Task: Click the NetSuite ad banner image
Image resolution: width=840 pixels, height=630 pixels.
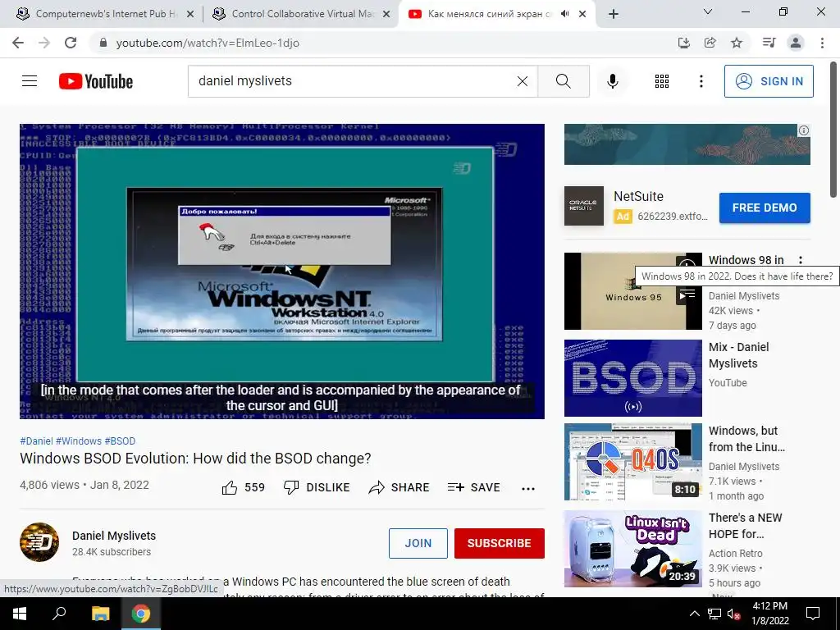Action: (x=687, y=144)
